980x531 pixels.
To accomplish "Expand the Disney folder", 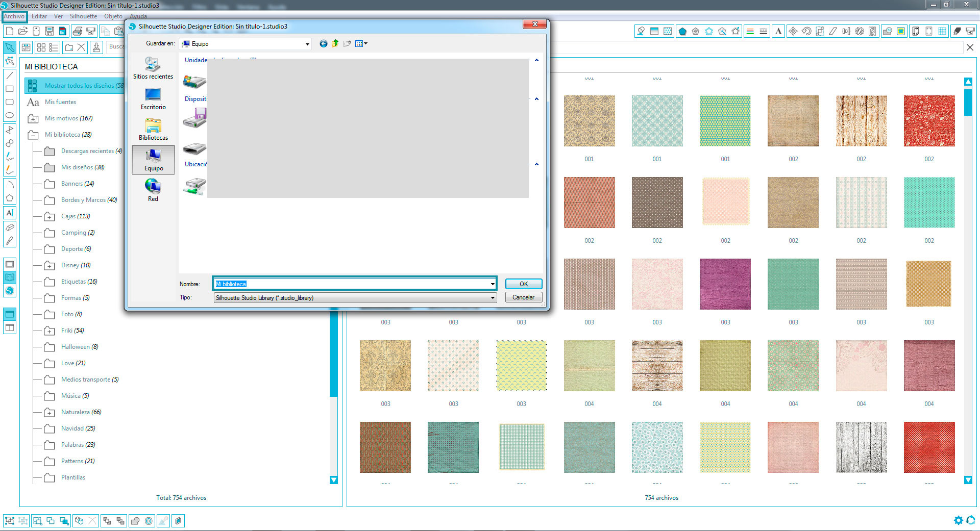I will (x=50, y=265).
